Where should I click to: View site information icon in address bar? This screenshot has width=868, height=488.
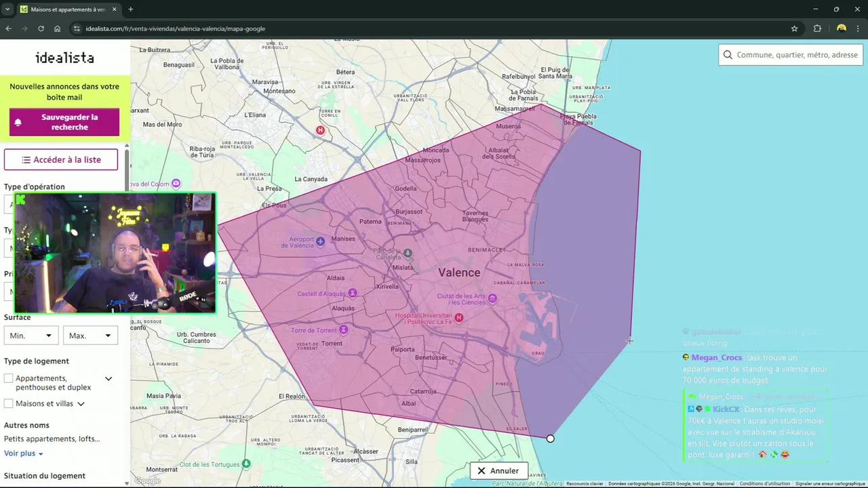[77, 28]
